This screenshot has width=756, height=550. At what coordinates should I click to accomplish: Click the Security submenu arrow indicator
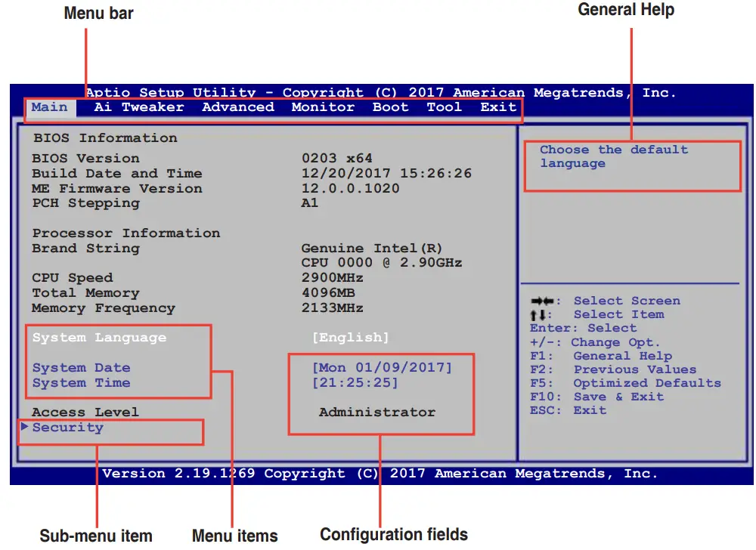pyautogui.click(x=25, y=427)
